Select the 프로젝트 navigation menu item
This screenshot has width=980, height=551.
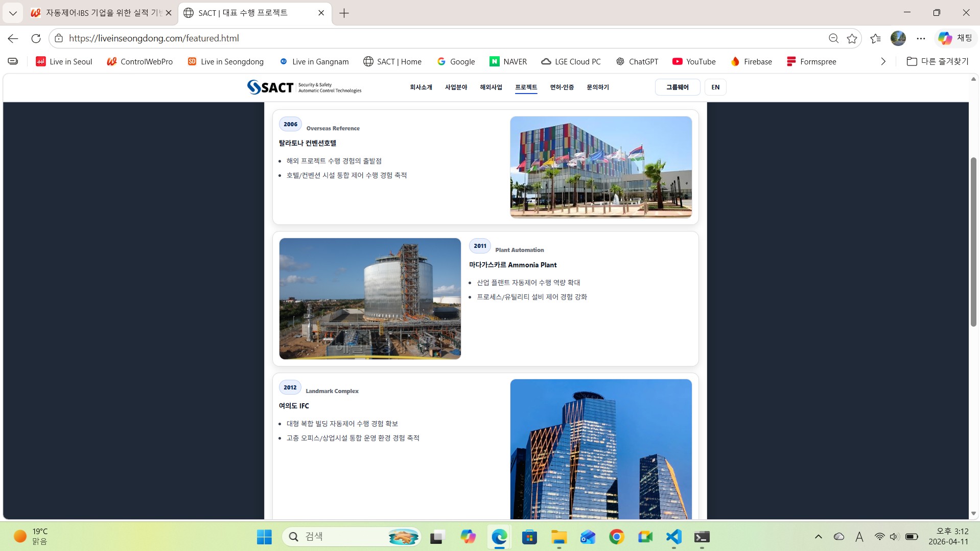[x=526, y=87]
